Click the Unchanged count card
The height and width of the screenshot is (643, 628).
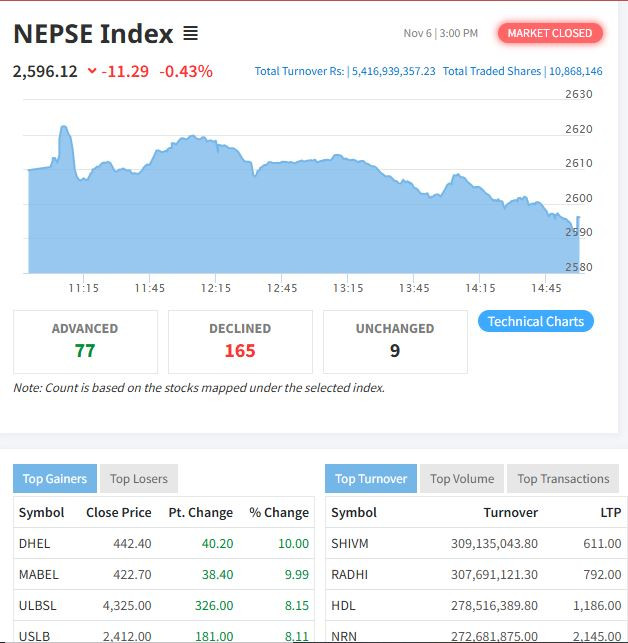pos(395,341)
